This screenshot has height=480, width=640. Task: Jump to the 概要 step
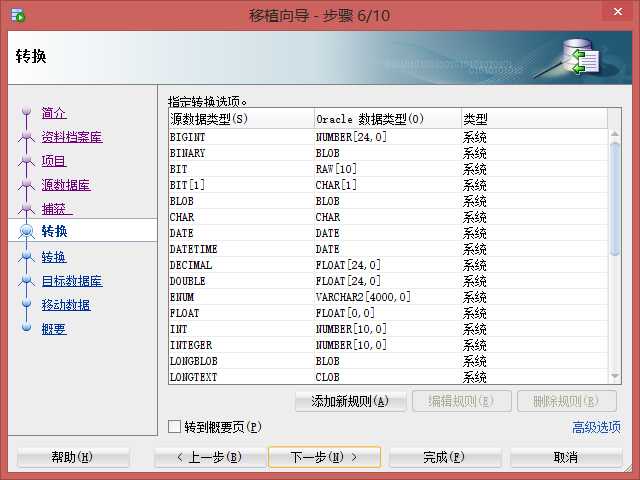54,329
